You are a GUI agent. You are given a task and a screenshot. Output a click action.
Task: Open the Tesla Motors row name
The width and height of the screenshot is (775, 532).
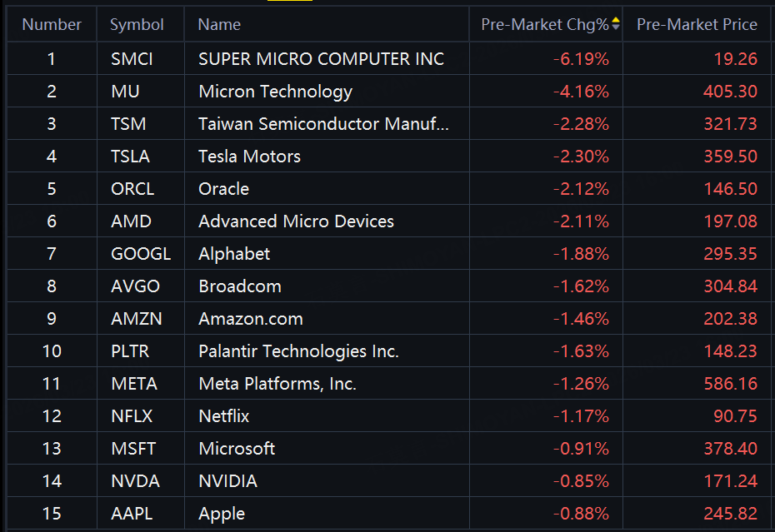249,157
